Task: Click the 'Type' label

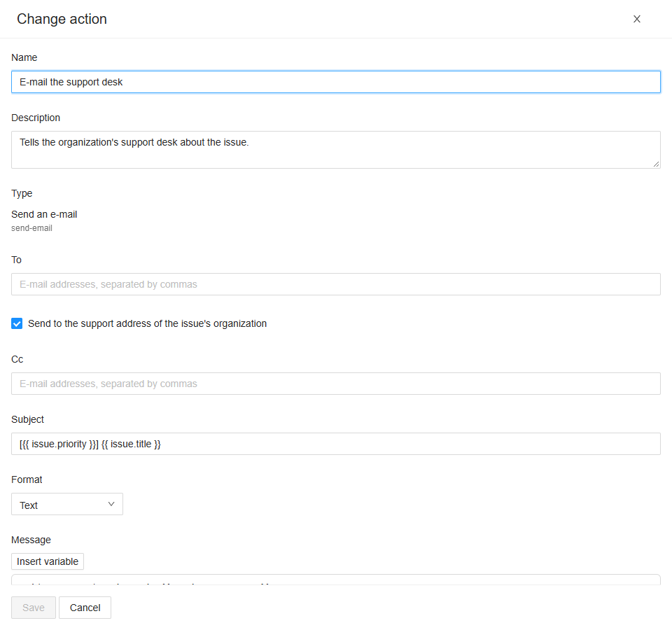Action: 22,193
